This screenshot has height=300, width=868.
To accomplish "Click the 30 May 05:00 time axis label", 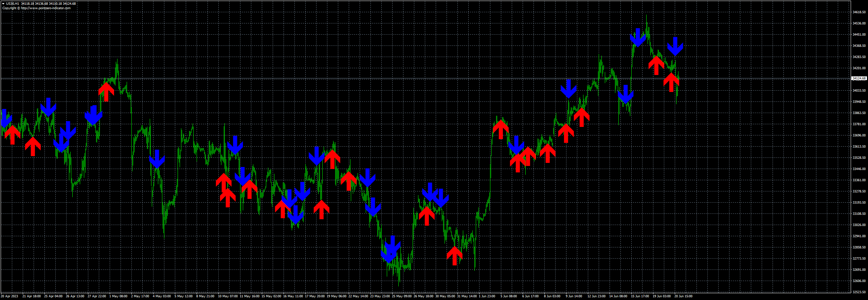I will 445,296.
